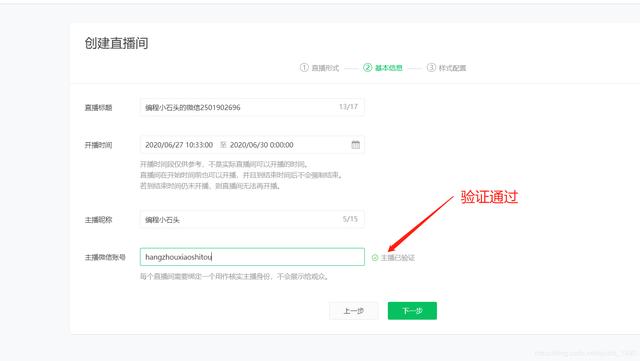Open the calendar icon in the 开播时间 field
This screenshot has width=640, height=361.
tap(356, 145)
